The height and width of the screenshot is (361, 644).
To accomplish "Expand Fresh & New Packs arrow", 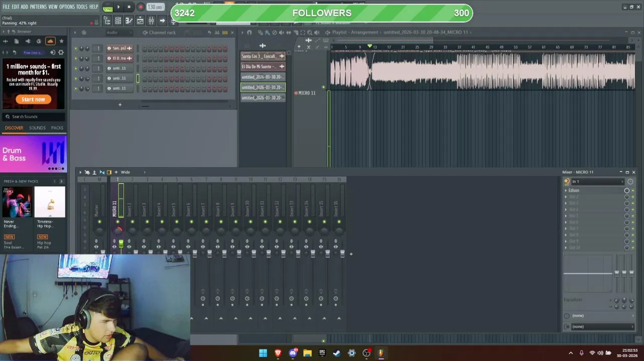I will click(x=61, y=181).
